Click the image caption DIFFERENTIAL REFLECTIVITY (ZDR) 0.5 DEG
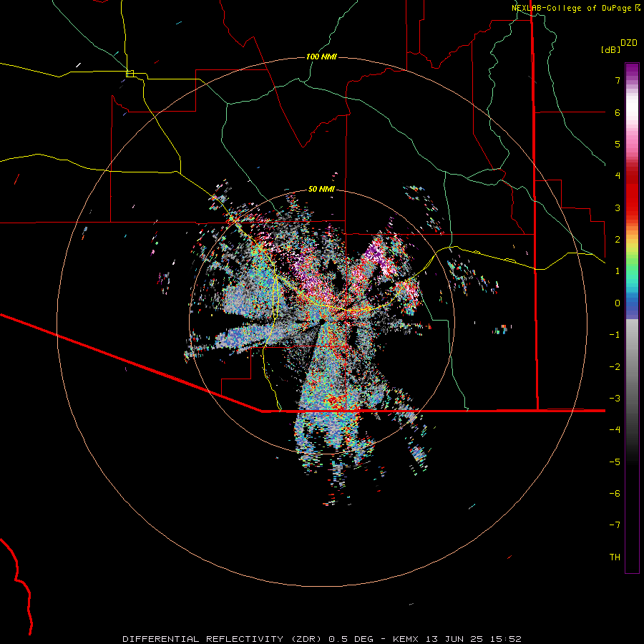The height and width of the screenshot is (644, 644). [x=248, y=639]
